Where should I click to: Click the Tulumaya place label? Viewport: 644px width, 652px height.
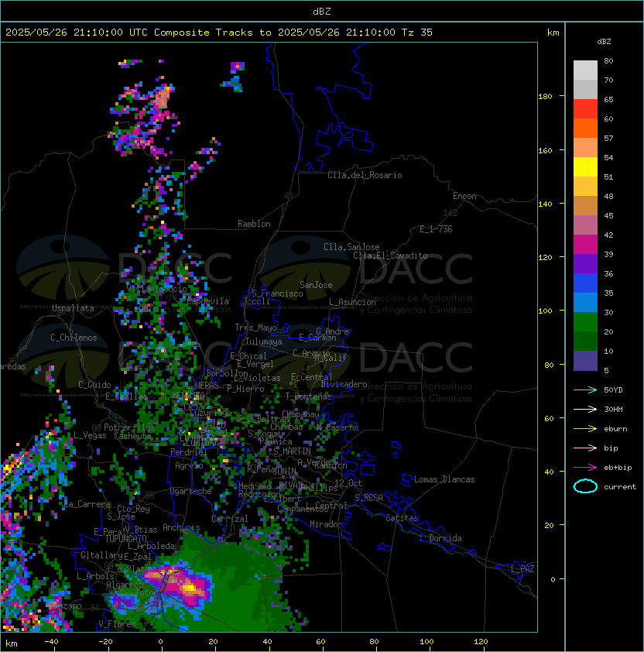pos(264,341)
